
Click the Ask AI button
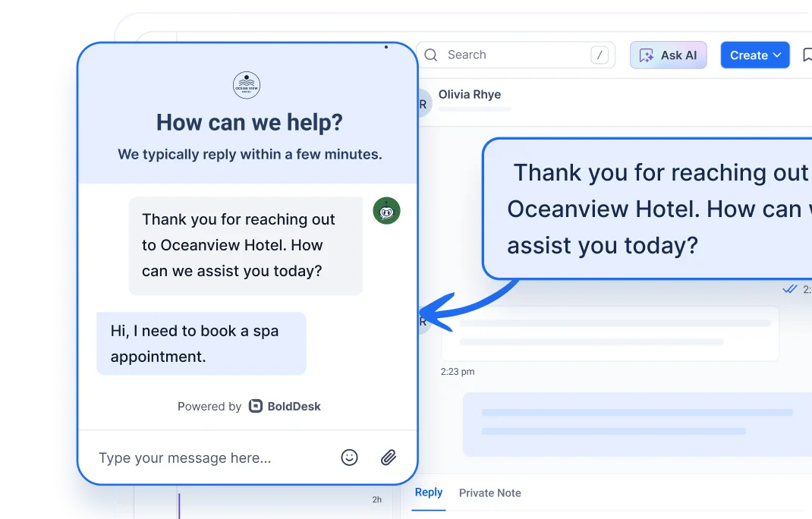669,55
